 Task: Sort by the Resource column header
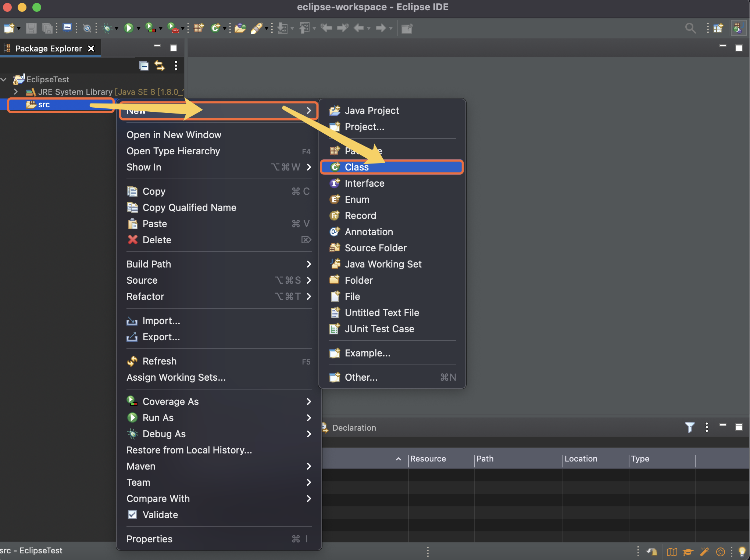point(428,459)
